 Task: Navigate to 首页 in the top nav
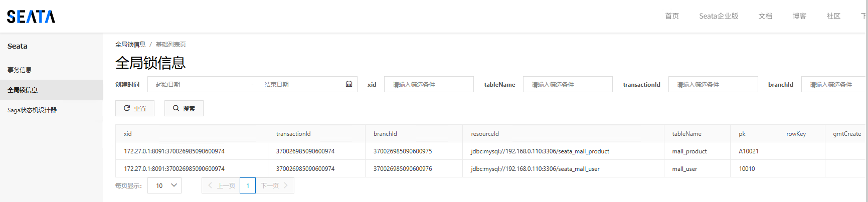[x=672, y=16]
